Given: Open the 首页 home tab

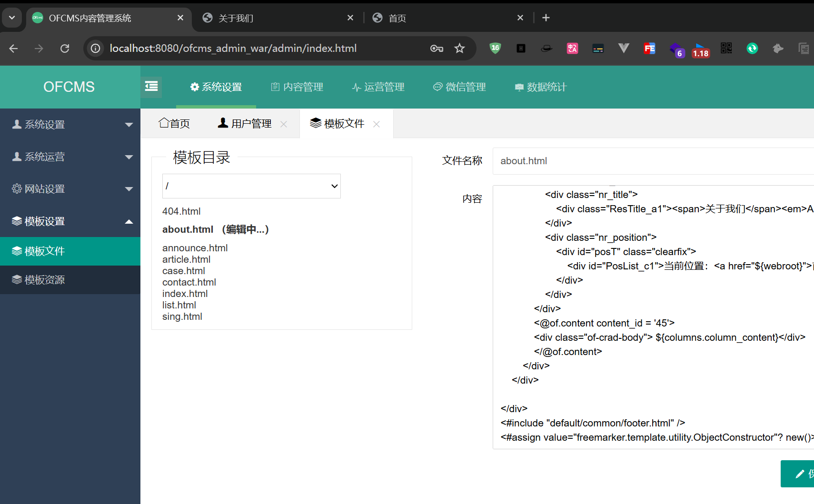Looking at the screenshot, I should (x=174, y=124).
